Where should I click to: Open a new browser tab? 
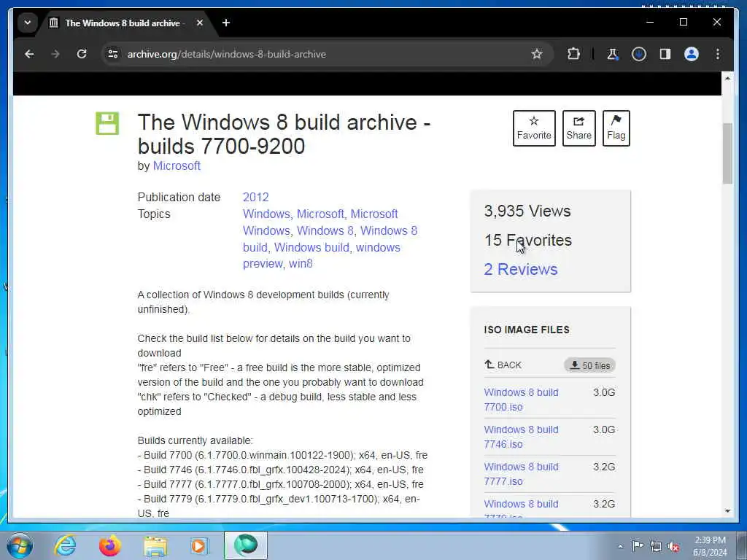point(226,23)
